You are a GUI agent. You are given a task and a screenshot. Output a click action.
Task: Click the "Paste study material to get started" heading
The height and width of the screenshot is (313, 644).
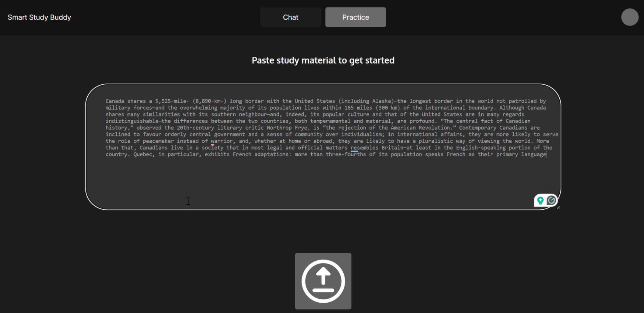coord(323,60)
